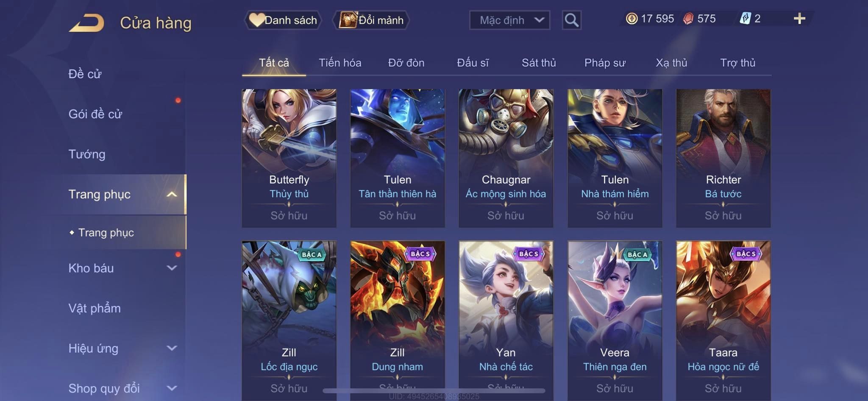Screen dimensions: 868x401
Task: Click the golden back arrow icon
Action: (87, 23)
